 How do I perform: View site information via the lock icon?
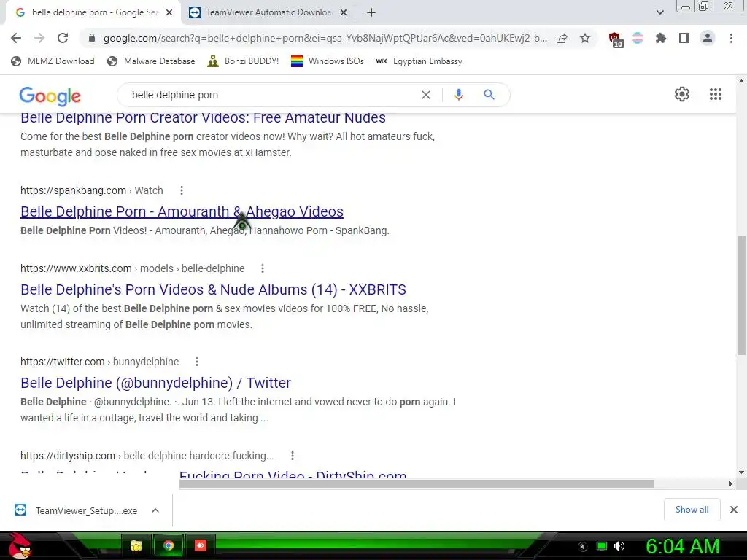[92, 38]
